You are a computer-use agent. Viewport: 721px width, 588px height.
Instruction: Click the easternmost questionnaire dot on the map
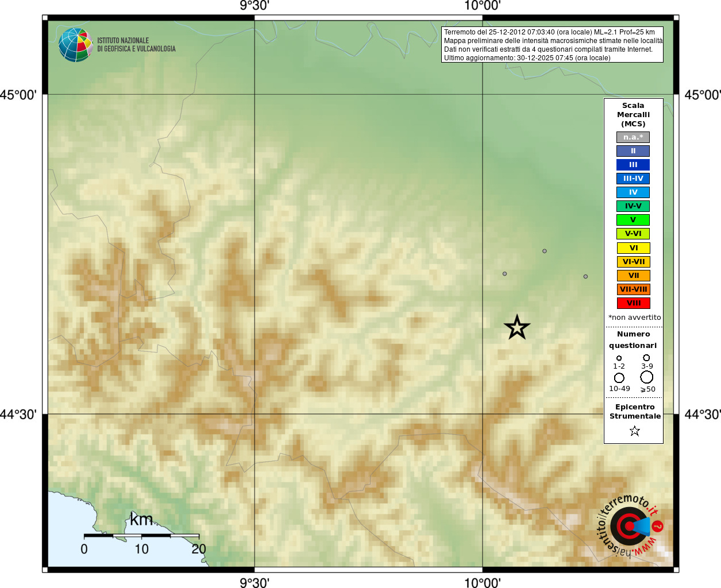(585, 277)
